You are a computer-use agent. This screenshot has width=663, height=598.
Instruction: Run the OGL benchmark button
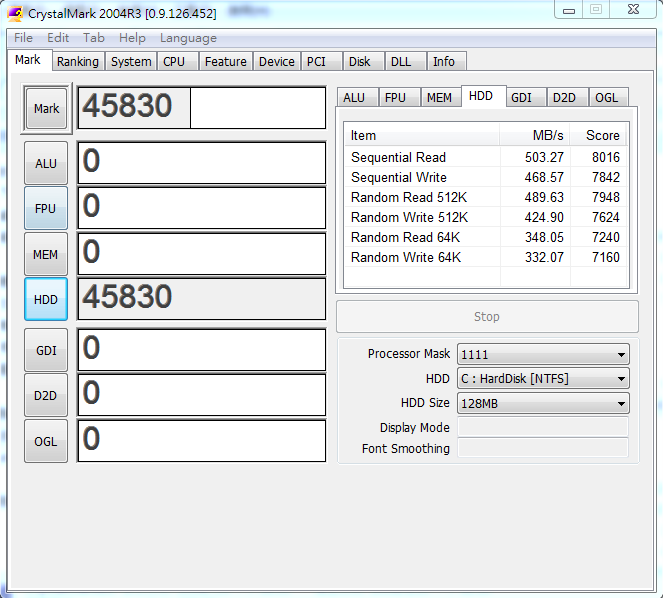pyautogui.click(x=46, y=441)
